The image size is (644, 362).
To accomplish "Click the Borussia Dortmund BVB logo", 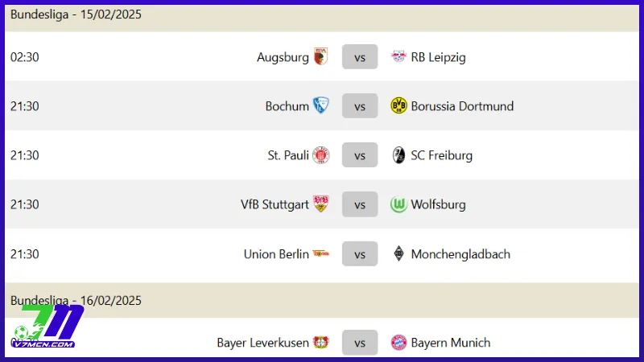I will [398, 106].
